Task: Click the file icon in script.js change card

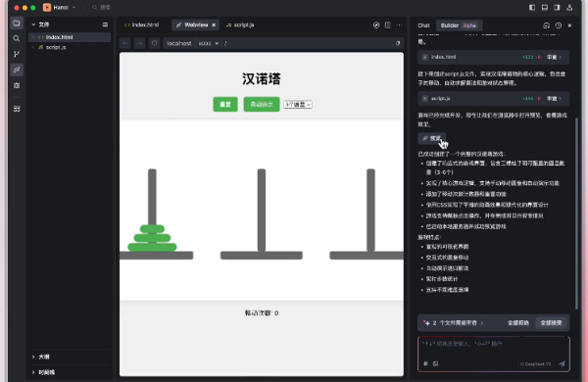Action: tap(425, 99)
